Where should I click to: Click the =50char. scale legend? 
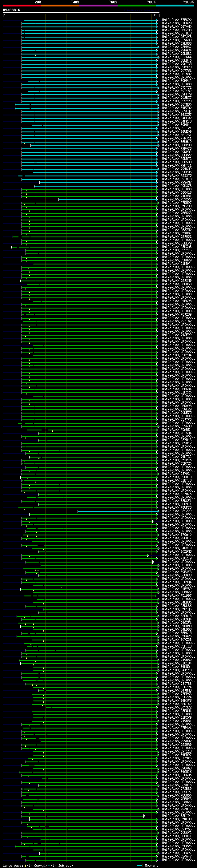point(147,865)
